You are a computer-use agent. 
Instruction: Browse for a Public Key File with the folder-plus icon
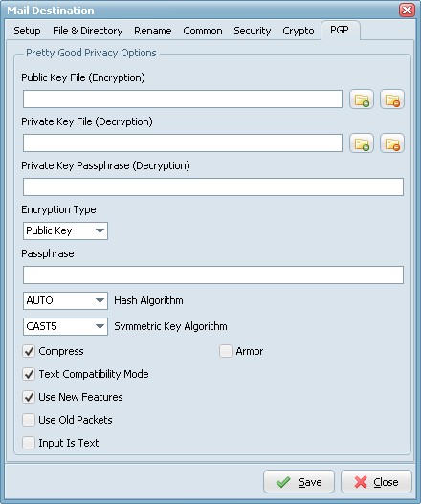362,99
